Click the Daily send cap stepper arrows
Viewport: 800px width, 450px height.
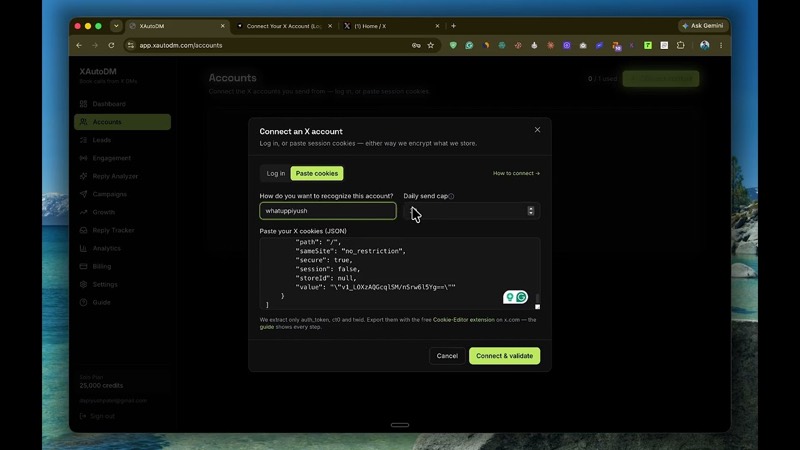pos(531,211)
